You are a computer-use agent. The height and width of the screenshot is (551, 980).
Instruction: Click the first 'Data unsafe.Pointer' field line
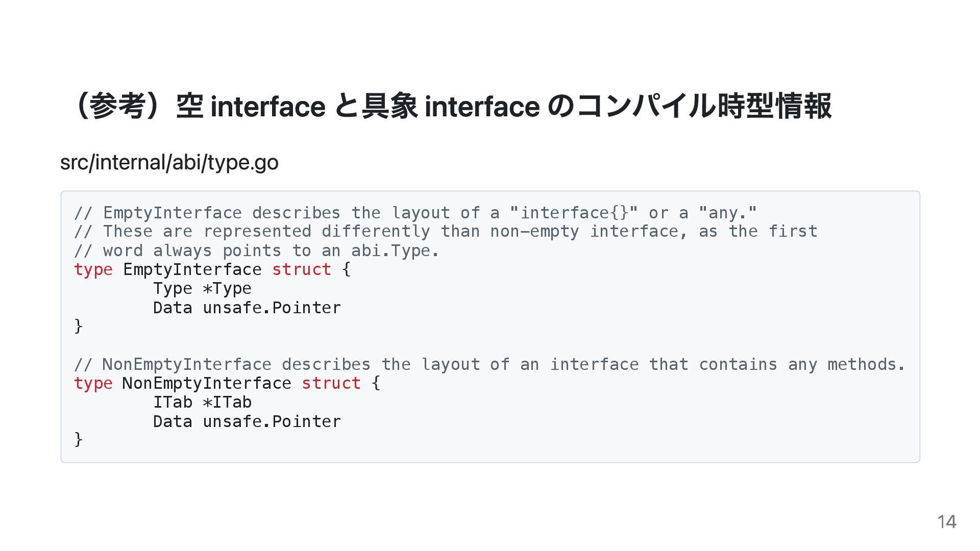pos(247,308)
